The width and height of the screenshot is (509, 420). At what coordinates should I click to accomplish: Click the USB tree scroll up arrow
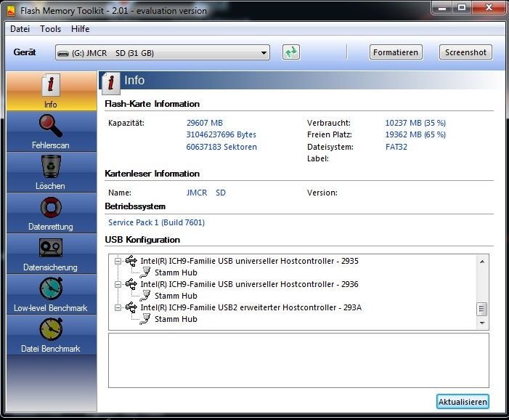[482, 261]
